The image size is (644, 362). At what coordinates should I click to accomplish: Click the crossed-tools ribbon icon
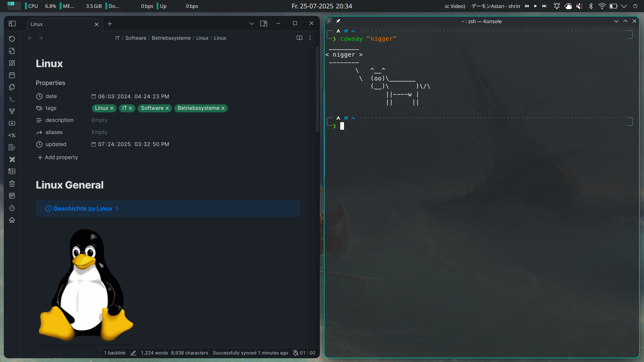pyautogui.click(x=12, y=159)
